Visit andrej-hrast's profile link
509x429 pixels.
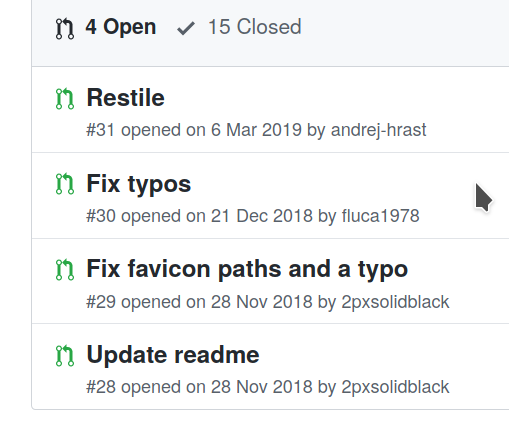[378, 130]
